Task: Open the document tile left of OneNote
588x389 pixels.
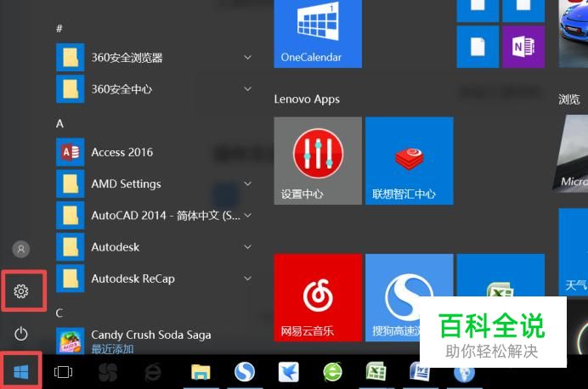Action: point(478,47)
